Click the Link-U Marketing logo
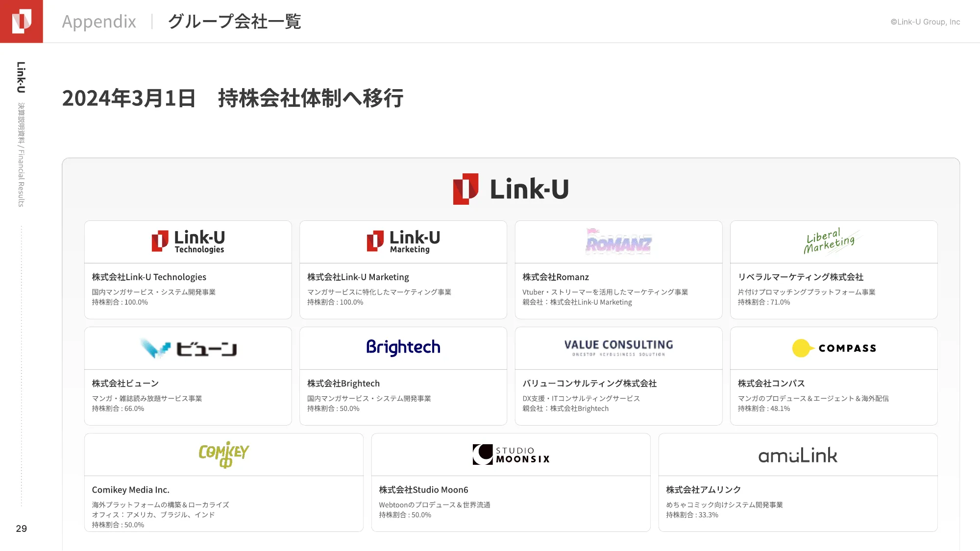 coord(403,241)
